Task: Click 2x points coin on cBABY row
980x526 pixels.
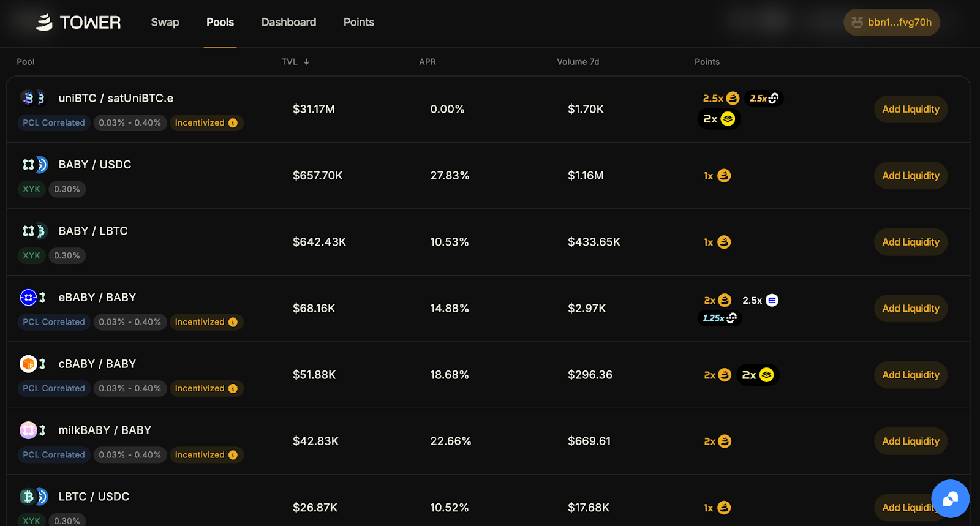Action: [x=718, y=375]
